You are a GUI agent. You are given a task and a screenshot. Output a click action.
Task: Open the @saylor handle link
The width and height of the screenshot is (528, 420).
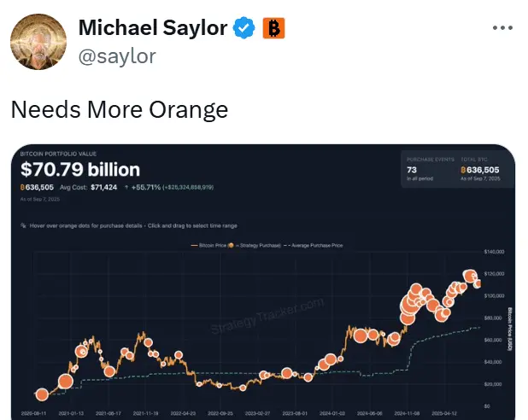coord(117,56)
